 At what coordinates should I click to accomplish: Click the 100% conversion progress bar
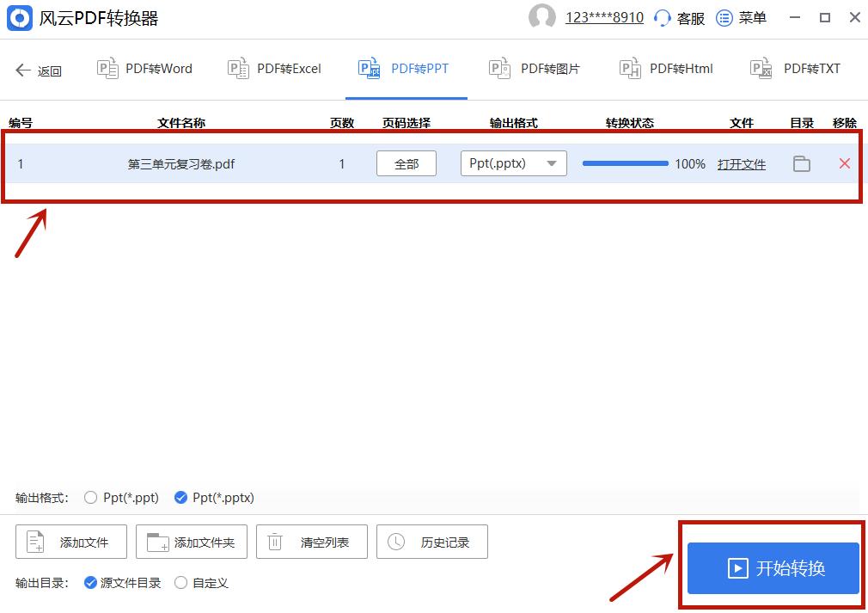click(x=627, y=162)
